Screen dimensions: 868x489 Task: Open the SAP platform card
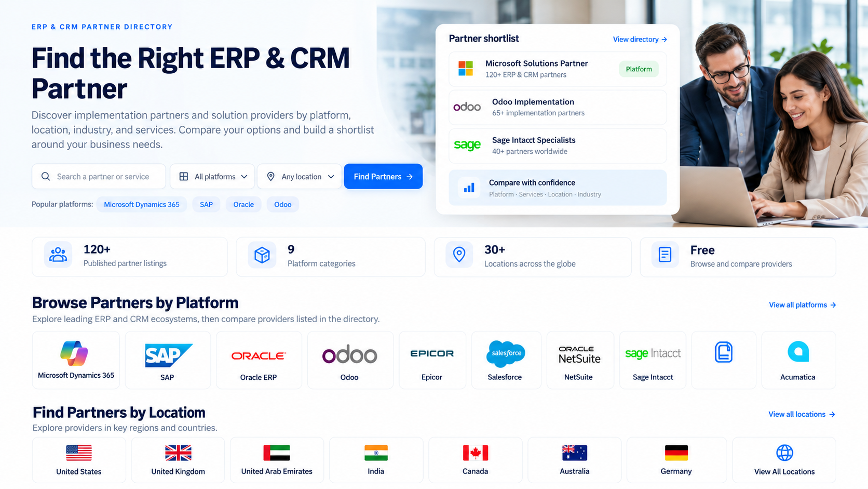click(x=168, y=360)
